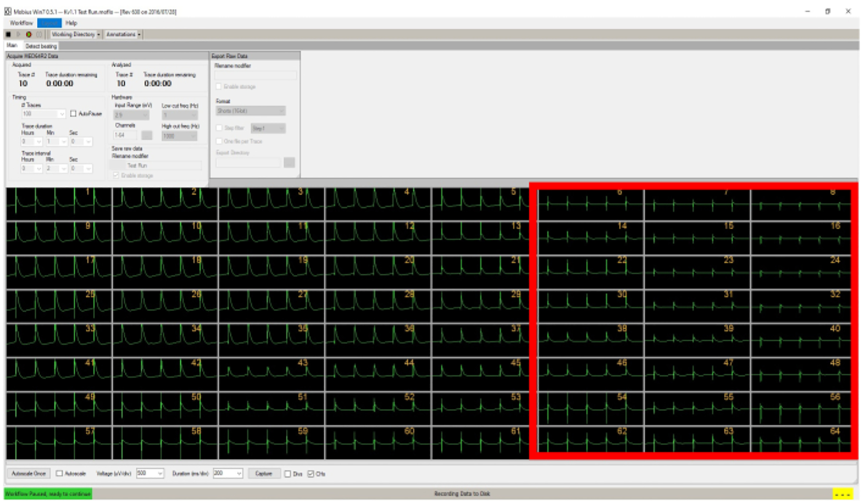Toggle Enable storage in Export Raw Data
Image resolution: width=863 pixels, height=504 pixels.
tap(219, 87)
